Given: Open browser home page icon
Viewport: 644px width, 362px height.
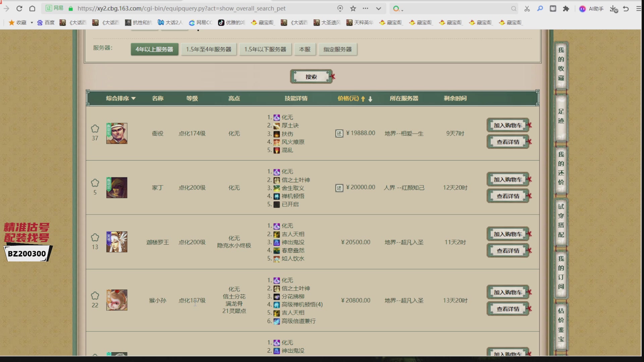Looking at the screenshot, I should [32, 9].
